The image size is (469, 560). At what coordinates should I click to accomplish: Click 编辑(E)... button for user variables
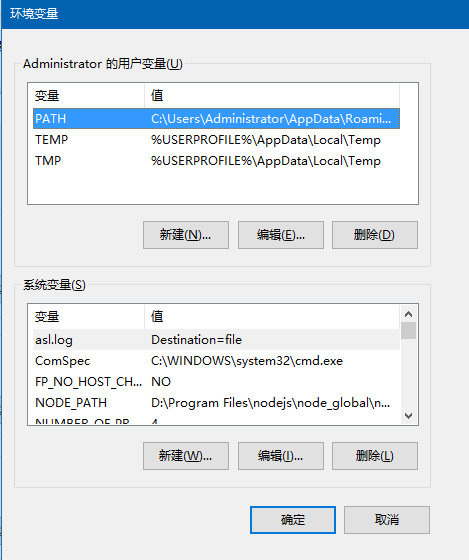click(x=281, y=235)
